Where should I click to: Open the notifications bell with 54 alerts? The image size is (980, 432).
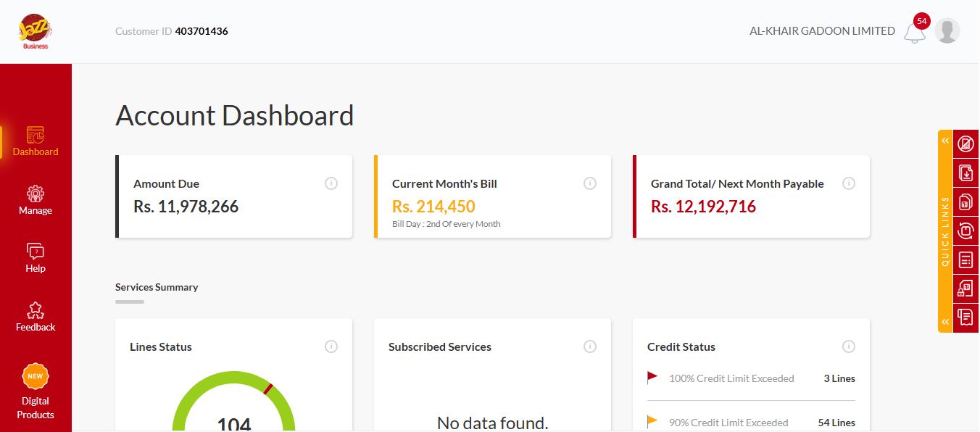click(915, 32)
